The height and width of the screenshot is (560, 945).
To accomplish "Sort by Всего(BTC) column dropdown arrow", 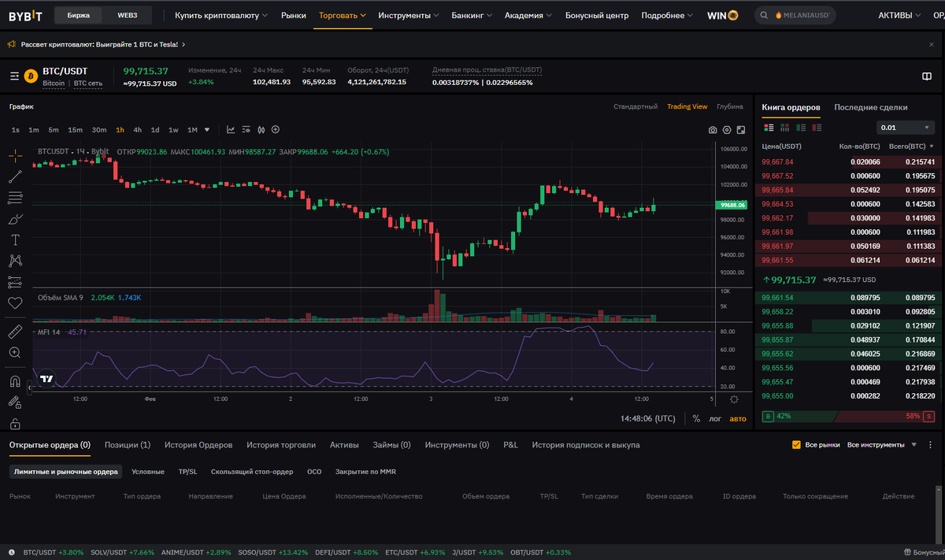I will 932,146.
